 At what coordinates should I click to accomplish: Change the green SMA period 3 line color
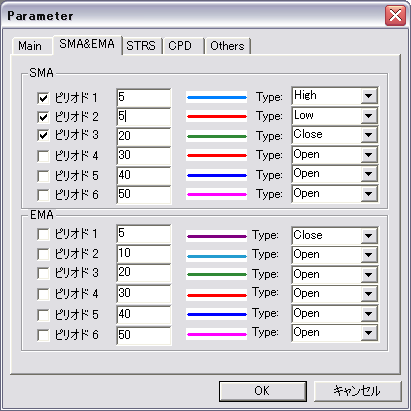coord(217,136)
